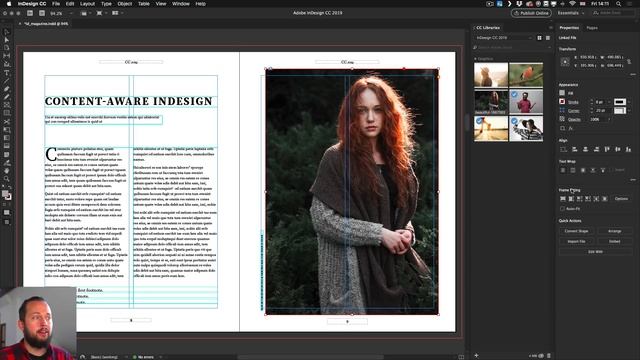640x360 pixels.
Task: Click the Fit Content Proportionally fitting icon
Action: click(x=571, y=199)
